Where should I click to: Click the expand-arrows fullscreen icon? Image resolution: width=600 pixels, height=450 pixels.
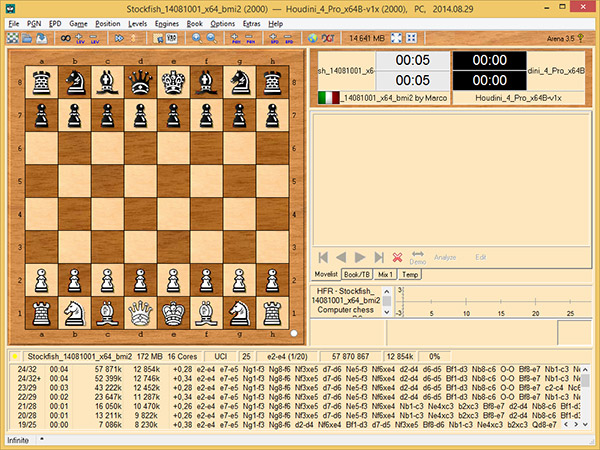click(396, 38)
